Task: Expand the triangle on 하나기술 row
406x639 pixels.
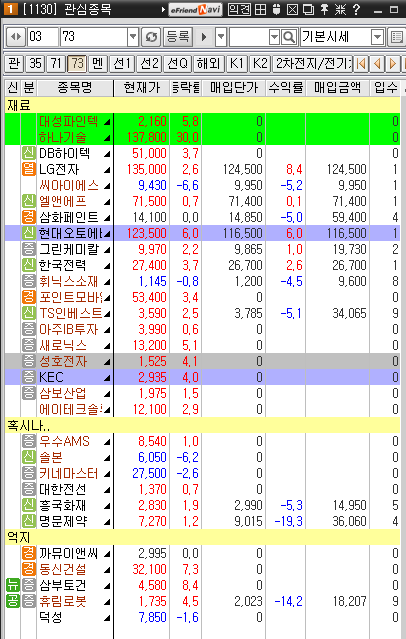Action: pyautogui.click(x=107, y=138)
